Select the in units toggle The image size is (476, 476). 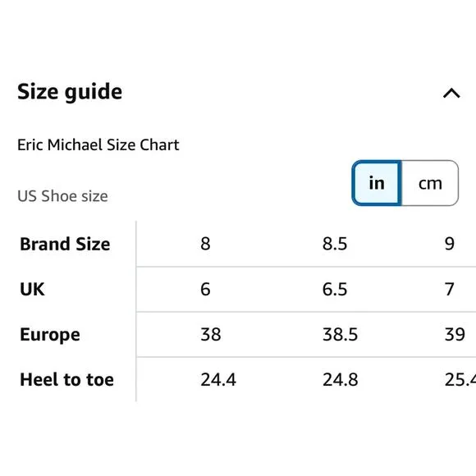[x=377, y=183]
